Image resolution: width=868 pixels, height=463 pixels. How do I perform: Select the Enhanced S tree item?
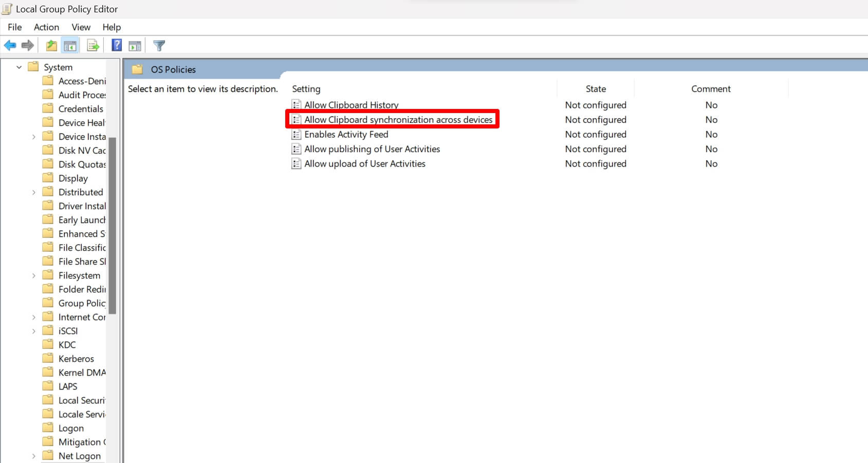click(x=82, y=233)
